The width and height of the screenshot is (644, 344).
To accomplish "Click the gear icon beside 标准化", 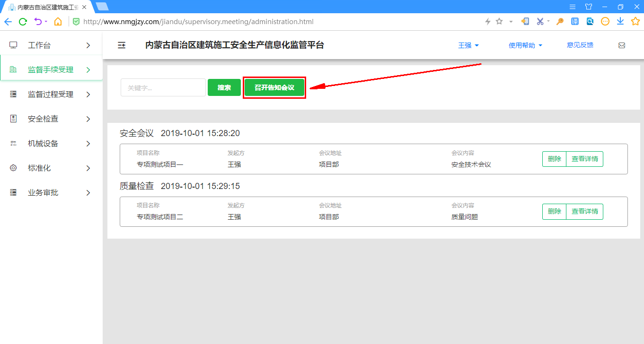I will pyautogui.click(x=13, y=168).
